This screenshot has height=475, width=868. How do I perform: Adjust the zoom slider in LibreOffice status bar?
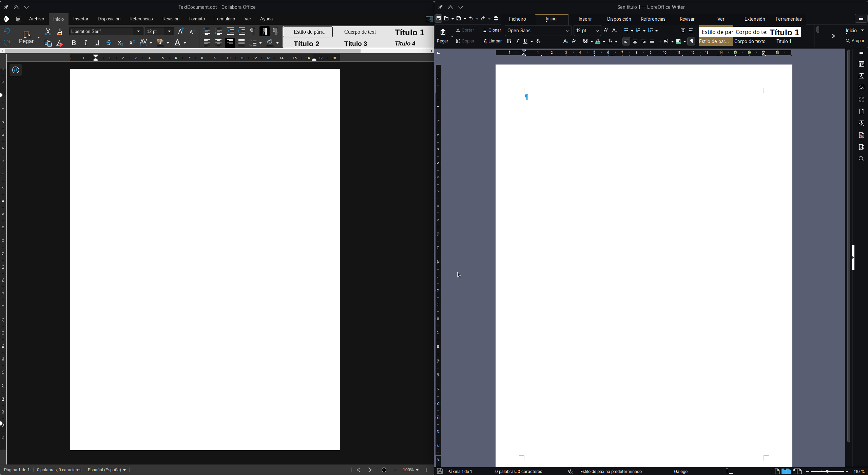click(x=827, y=471)
